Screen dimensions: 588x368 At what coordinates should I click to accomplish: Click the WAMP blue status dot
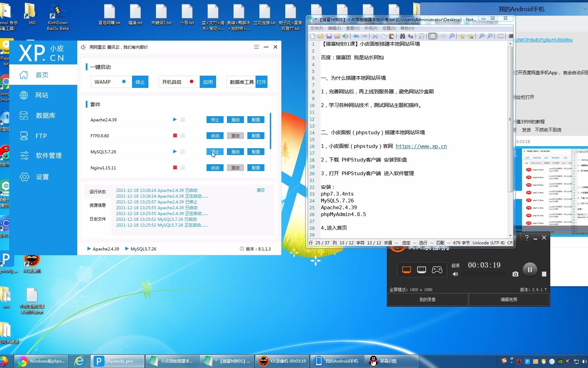point(124,81)
